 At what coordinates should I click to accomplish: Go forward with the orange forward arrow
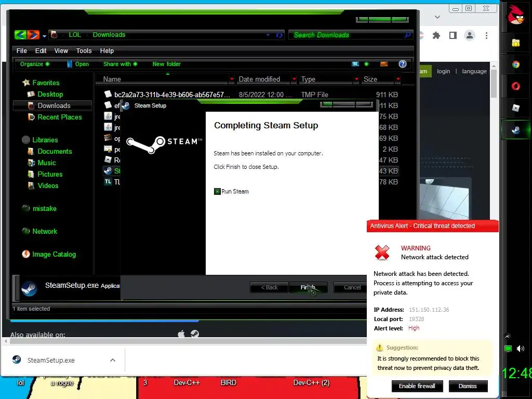pyautogui.click(x=33, y=35)
